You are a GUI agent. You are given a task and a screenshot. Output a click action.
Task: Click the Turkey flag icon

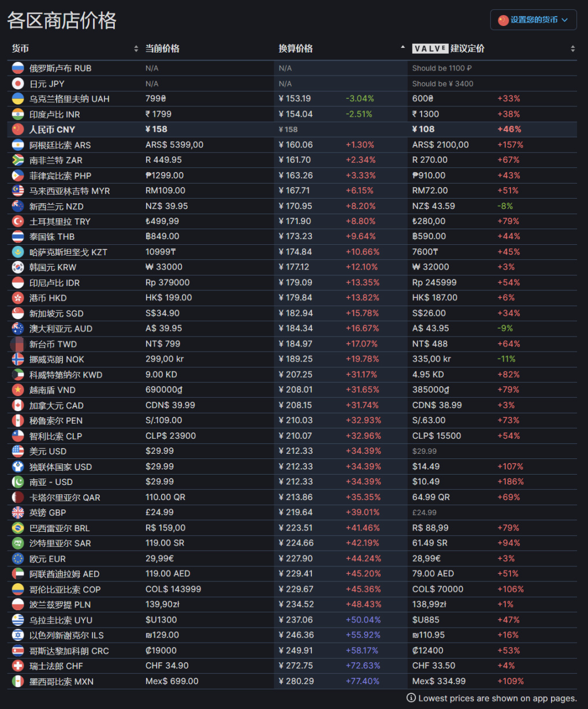coord(18,221)
